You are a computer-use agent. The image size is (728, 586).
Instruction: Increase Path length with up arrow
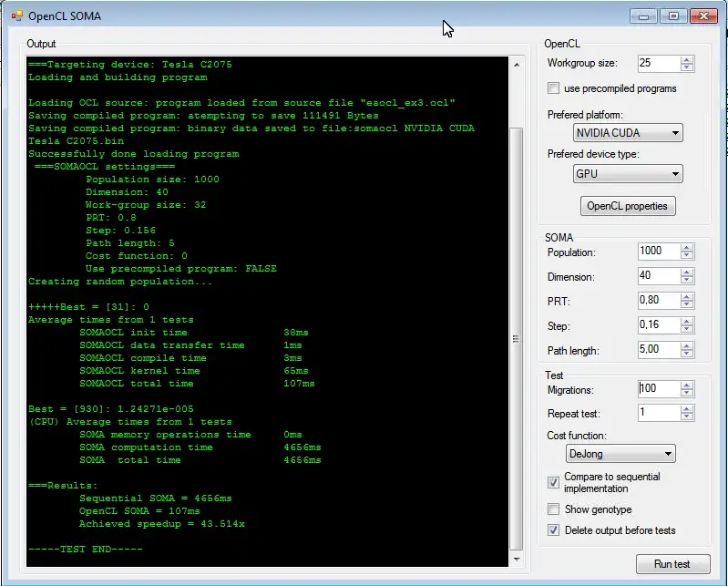pyautogui.click(x=687, y=346)
